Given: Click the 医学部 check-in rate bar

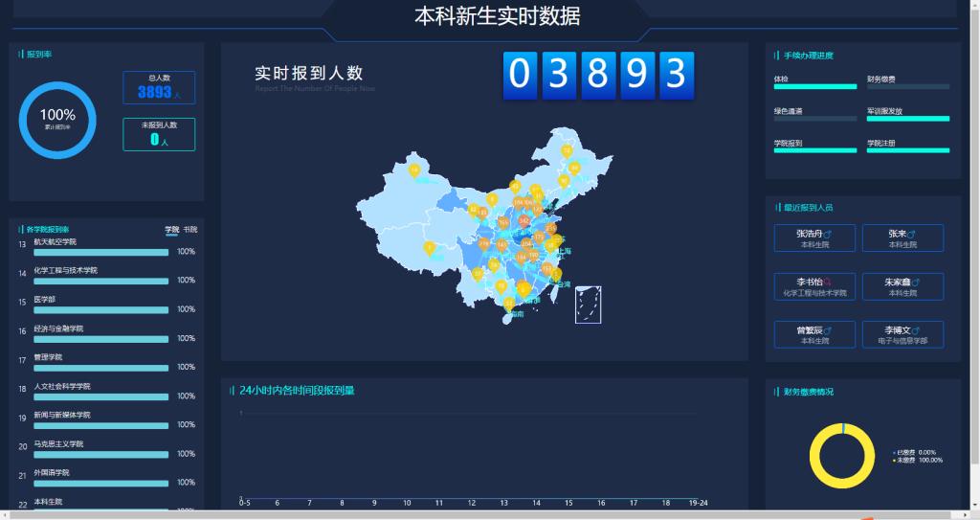Looking at the screenshot, I should pos(100,309).
